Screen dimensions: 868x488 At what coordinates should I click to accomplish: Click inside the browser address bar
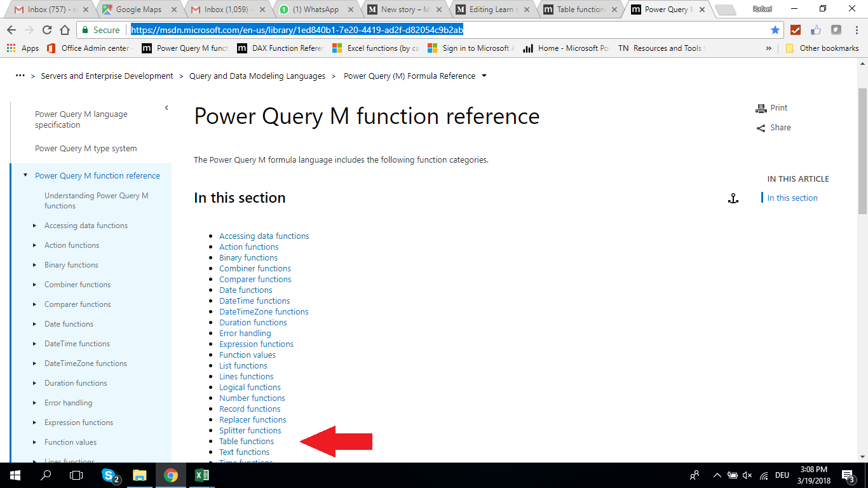(x=318, y=29)
